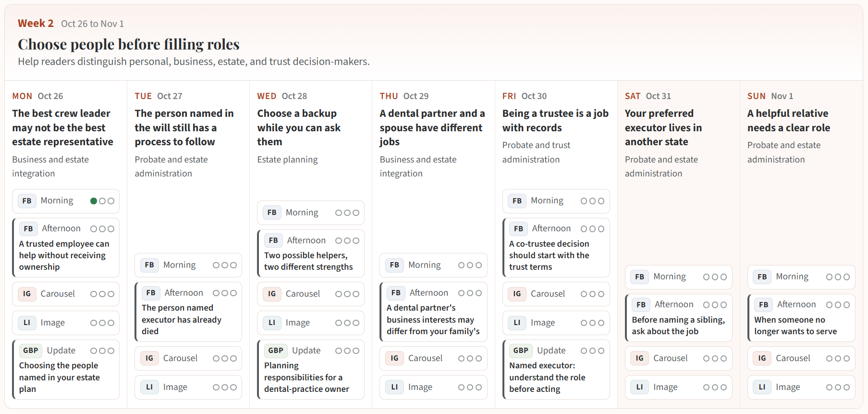868x414 pixels.
Task: Open "A trusted employee can help without receiving ownership"
Action: 64,255
